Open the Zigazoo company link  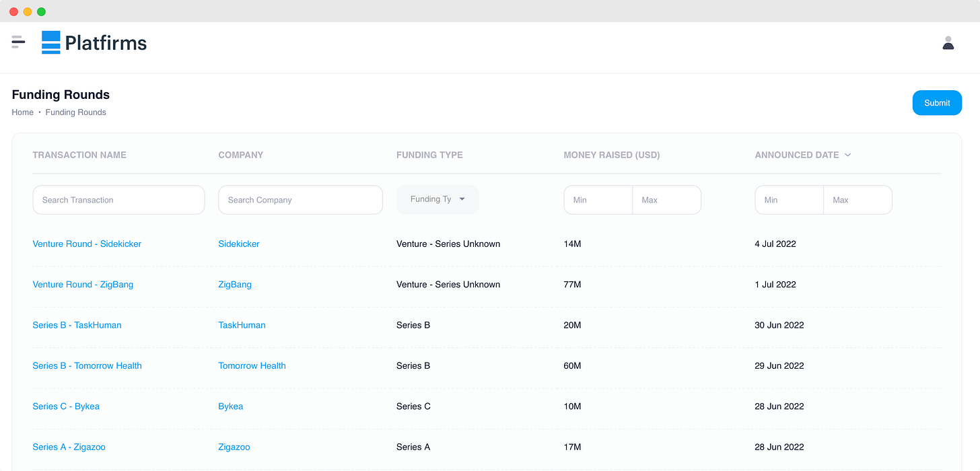234,447
